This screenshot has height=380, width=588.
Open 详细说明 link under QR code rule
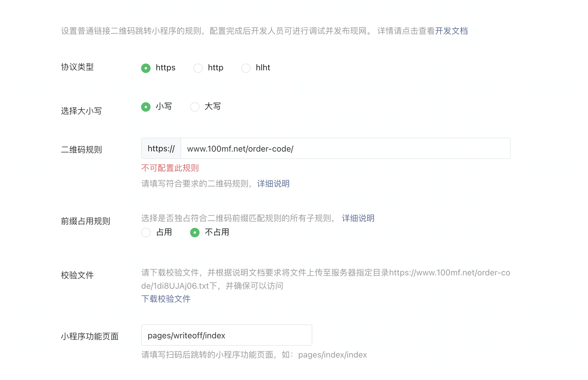tap(273, 184)
